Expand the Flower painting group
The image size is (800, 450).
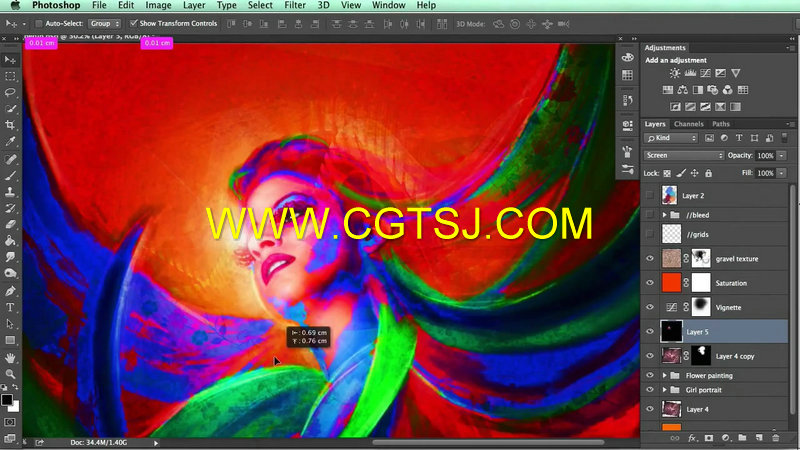[x=664, y=376]
